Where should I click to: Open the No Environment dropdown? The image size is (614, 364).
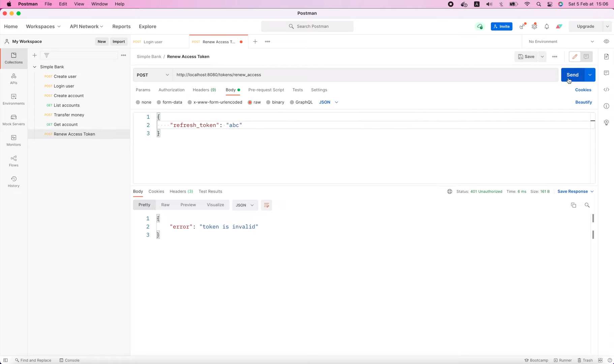(561, 41)
